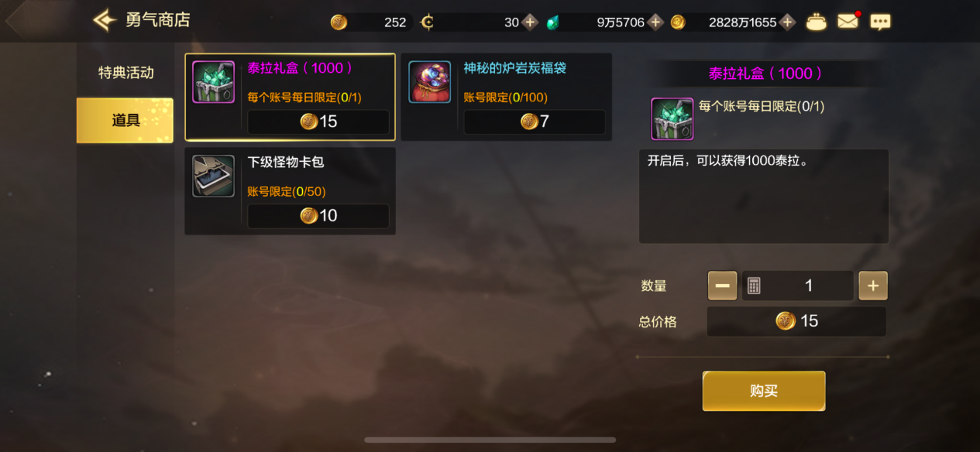Open calculator icon in quantity field

(x=754, y=286)
